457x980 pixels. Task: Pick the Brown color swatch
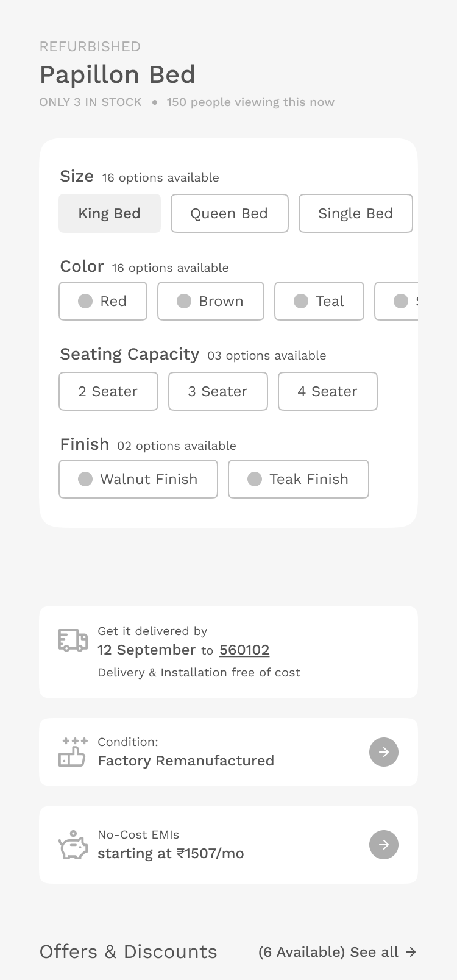pos(211,301)
